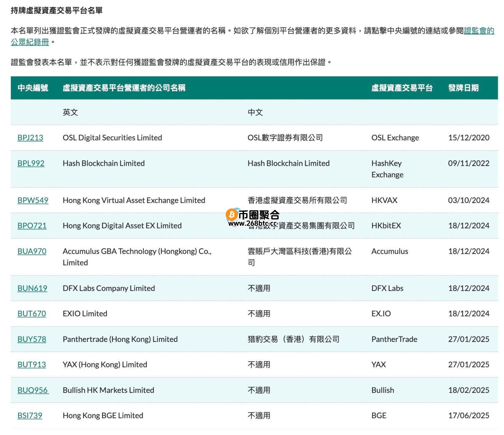This screenshot has width=504, height=435.
Task: Click the HashKey Exchange platform cell
Action: (388, 169)
